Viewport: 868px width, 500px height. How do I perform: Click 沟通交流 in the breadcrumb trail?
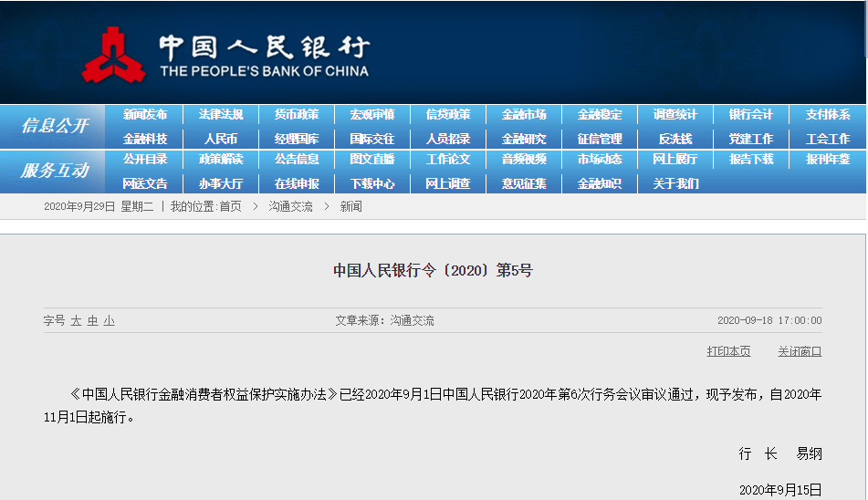pyautogui.click(x=290, y=207)
